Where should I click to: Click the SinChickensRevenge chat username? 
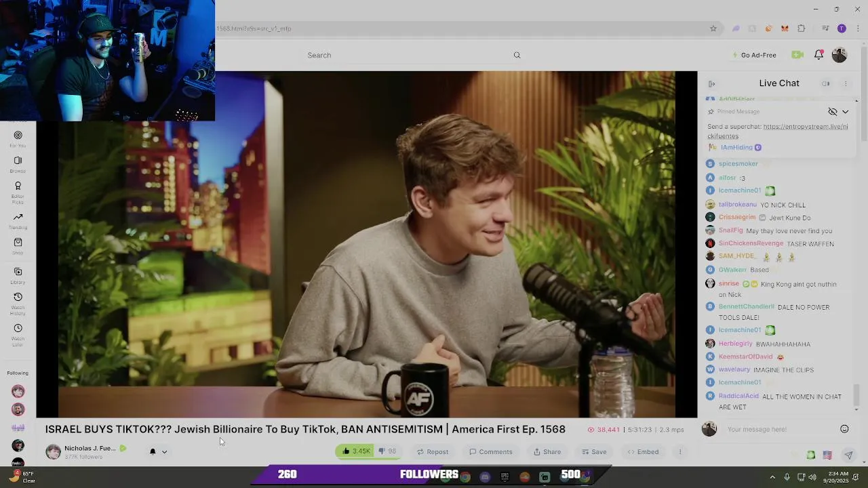(x=751, y=243)
